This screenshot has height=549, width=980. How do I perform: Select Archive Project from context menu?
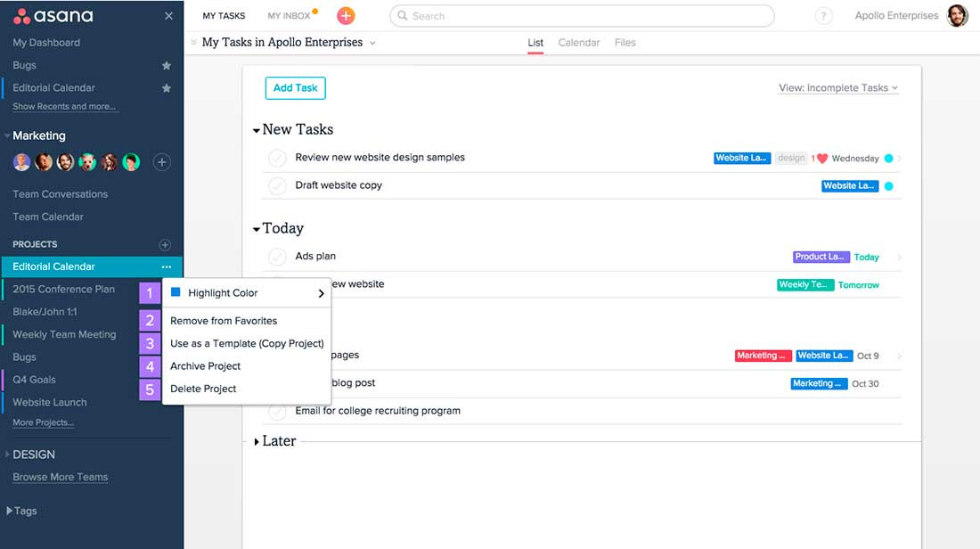(205, 366)
